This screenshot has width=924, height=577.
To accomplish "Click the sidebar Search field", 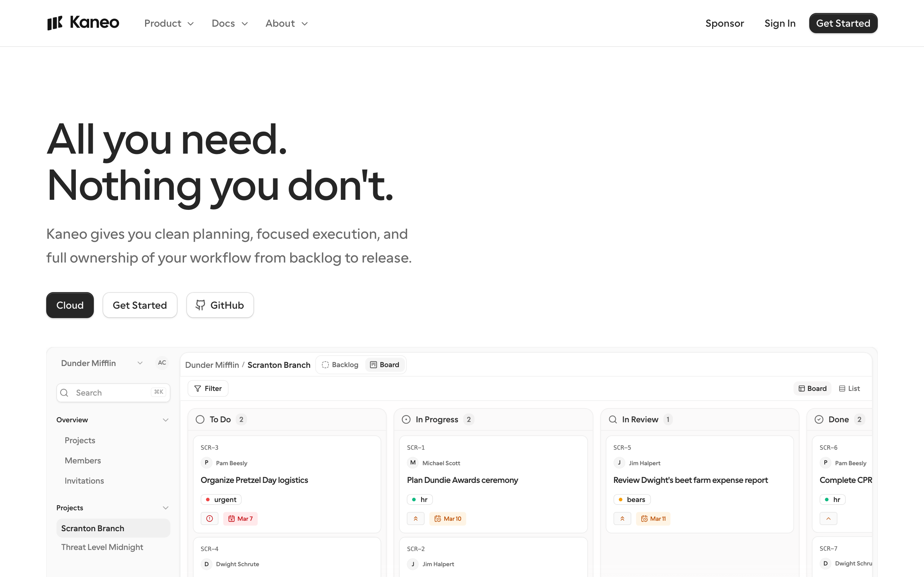I will click(113, 392).
